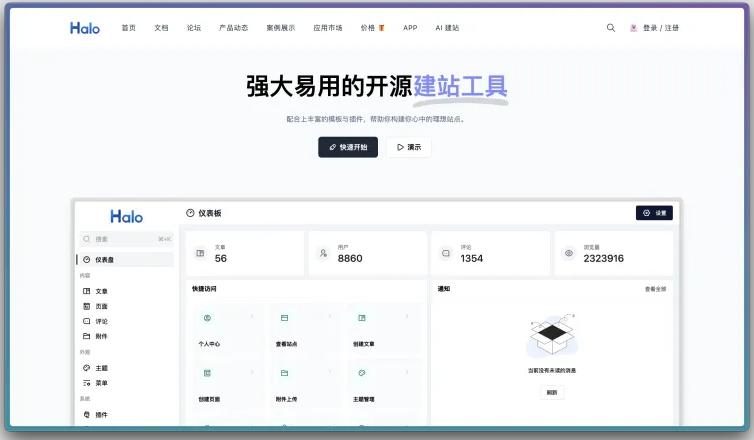This screenshot has height=440, width=754.
Task: Click the 用户 person icon on stats card
Action: [323, 254]
